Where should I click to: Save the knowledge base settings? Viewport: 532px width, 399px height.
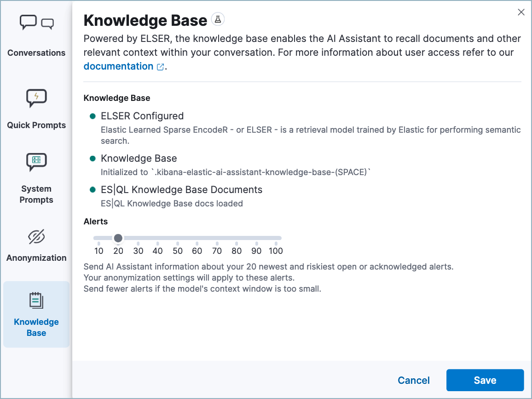pyautogui.click(x=485, y=380)
